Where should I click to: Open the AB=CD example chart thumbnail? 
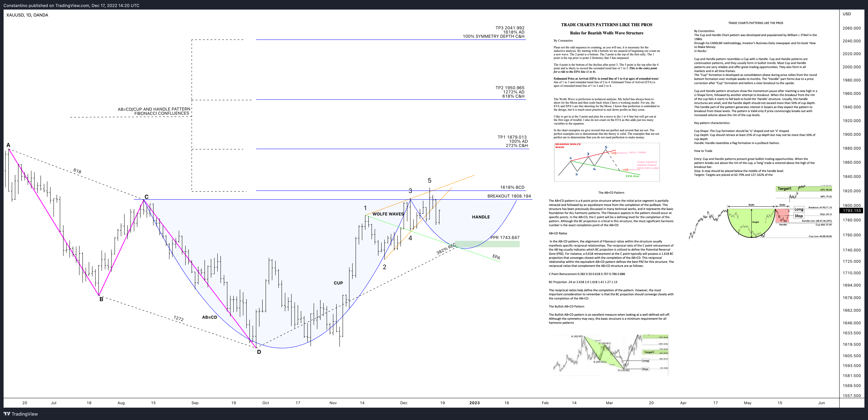pyautogui.click(x=611, y=355)
